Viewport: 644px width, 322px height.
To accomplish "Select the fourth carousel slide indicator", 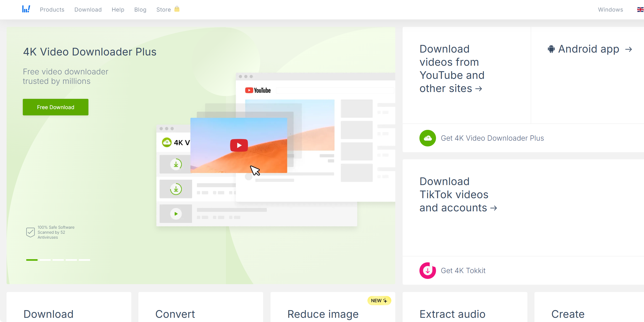I will tap(71, 260).
